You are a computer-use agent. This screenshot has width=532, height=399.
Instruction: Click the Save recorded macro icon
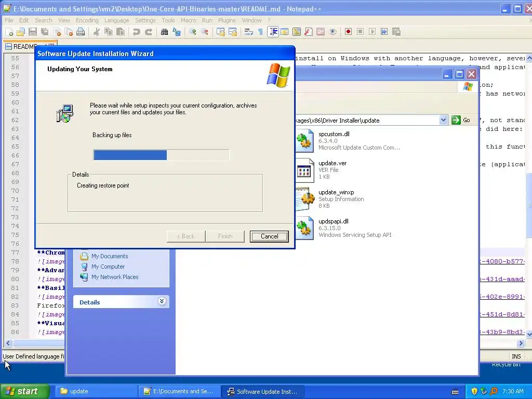point(396,32)
